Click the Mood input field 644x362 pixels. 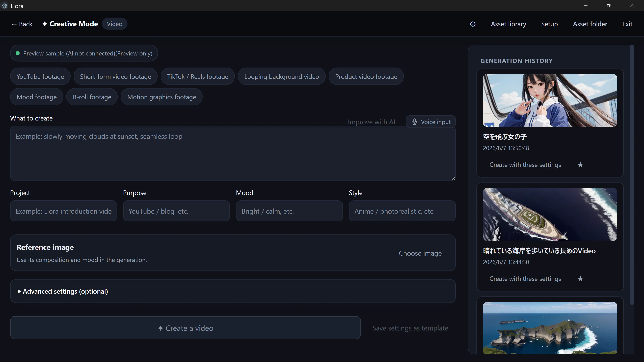coord(289,211)
